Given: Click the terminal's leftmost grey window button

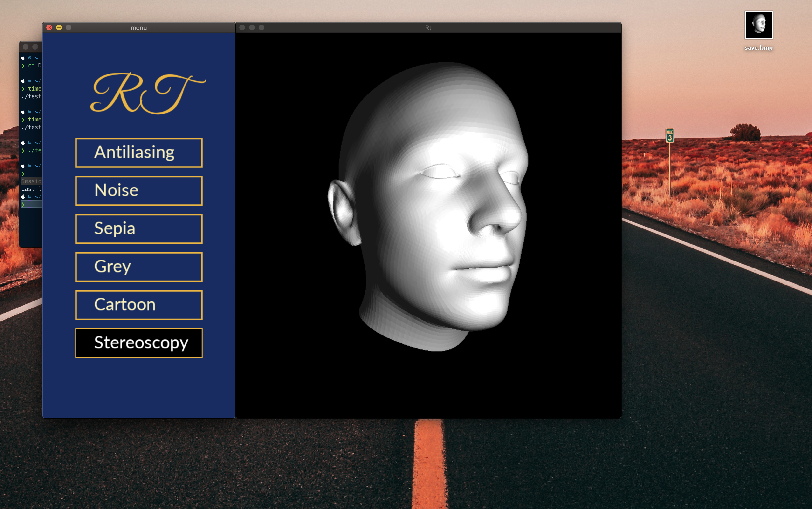Looking at the screenshot, I should 26,47.
